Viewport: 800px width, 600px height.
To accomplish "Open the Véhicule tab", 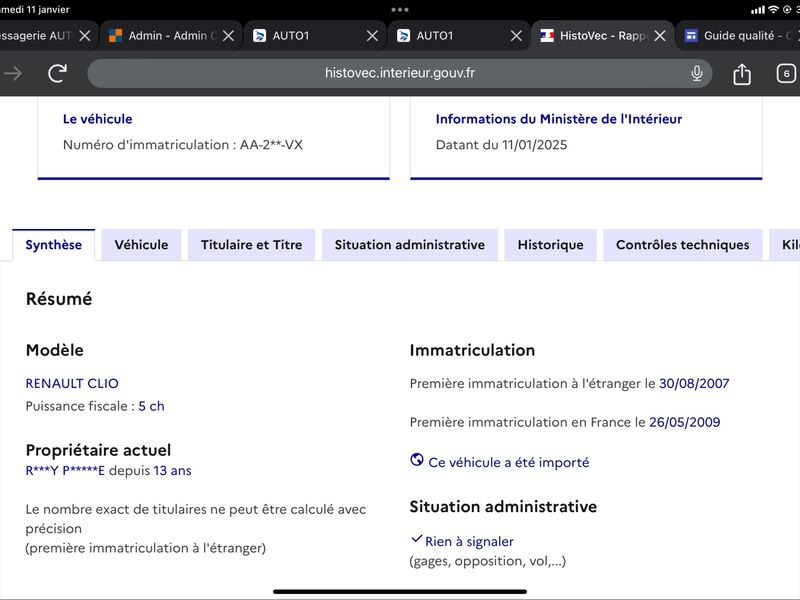I will click(141, 245).
